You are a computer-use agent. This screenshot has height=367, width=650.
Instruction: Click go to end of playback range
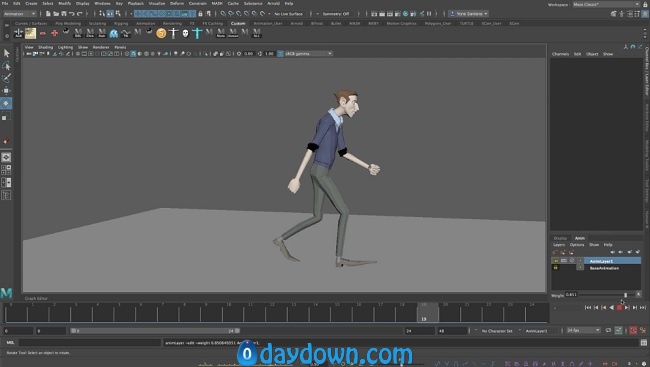pos(643,307)
